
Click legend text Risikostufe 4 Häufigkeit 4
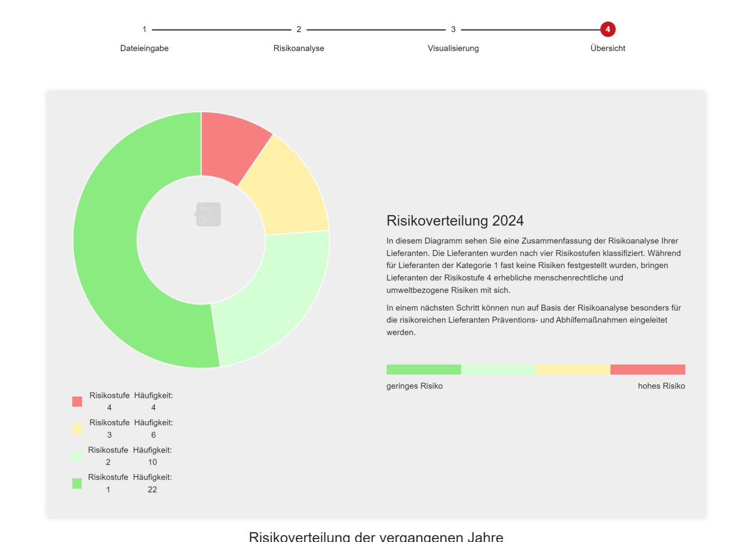click(x=131, y=401)
